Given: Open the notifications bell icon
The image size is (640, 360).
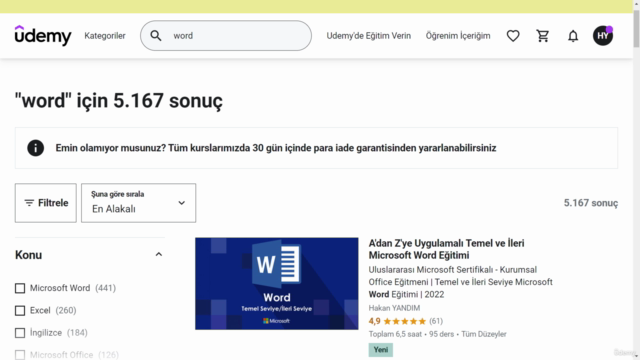Looking at the screenshot, I should [573, 36].
